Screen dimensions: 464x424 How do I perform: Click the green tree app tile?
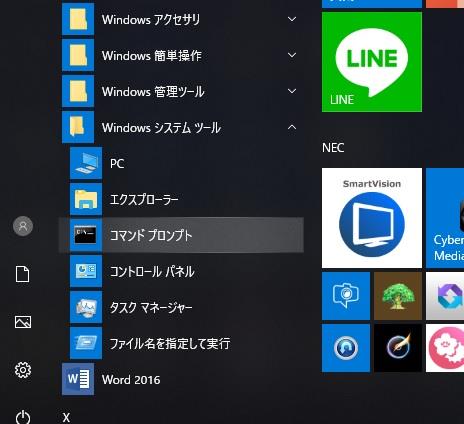pyautogui.click(x=398, y=296)
